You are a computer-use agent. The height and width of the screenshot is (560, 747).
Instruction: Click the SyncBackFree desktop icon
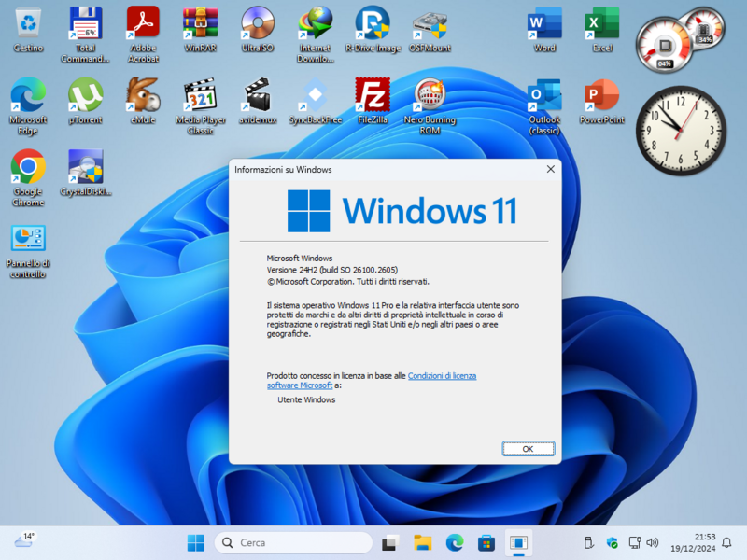(315, 101)
